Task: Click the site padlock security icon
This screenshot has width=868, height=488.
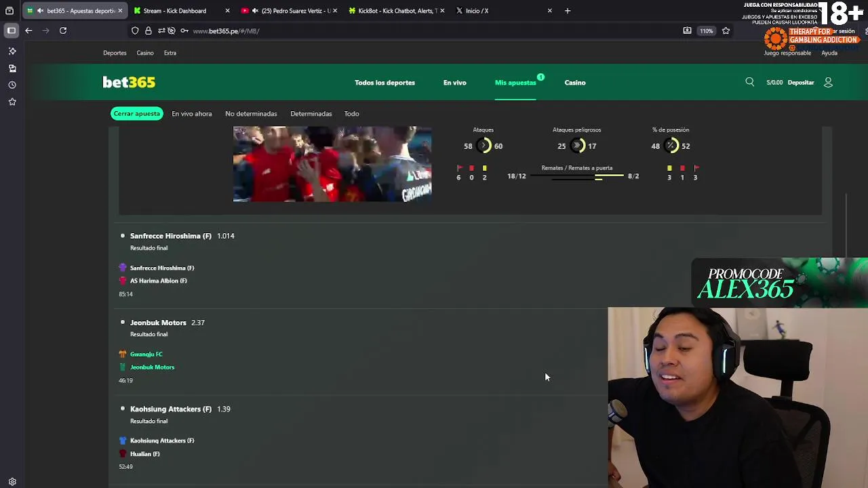Action: [148, 30]
